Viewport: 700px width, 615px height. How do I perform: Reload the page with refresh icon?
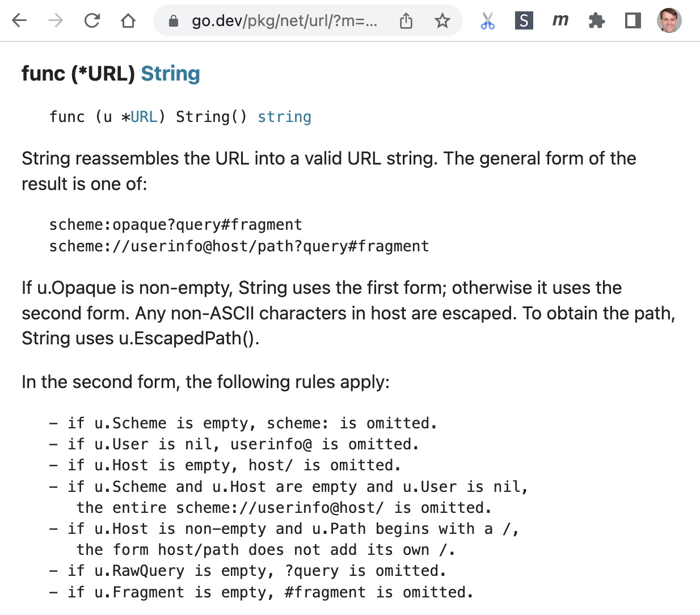92,21
